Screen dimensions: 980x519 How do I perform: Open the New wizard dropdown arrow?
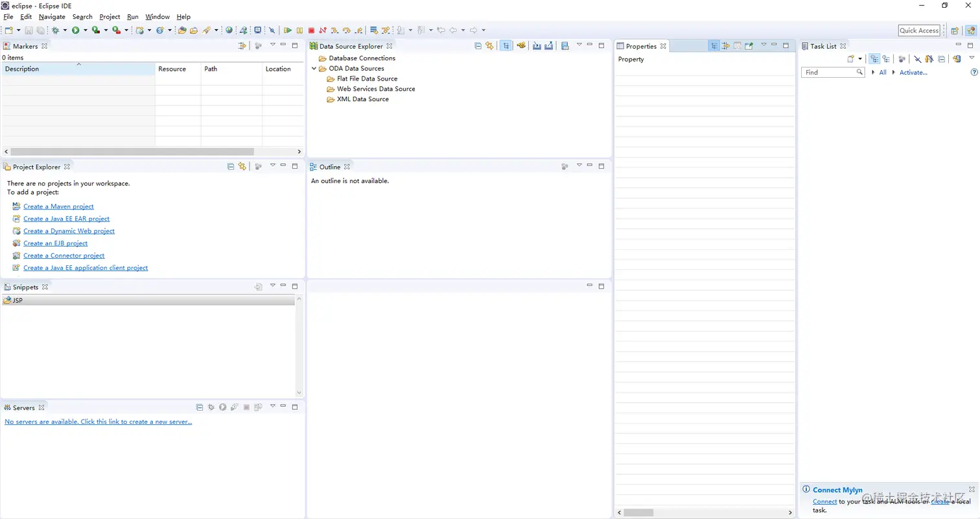(18, 30)
